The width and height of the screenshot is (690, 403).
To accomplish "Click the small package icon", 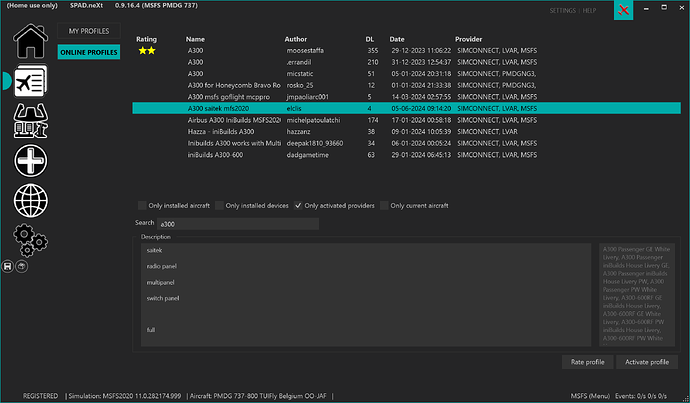I will 22,266.
